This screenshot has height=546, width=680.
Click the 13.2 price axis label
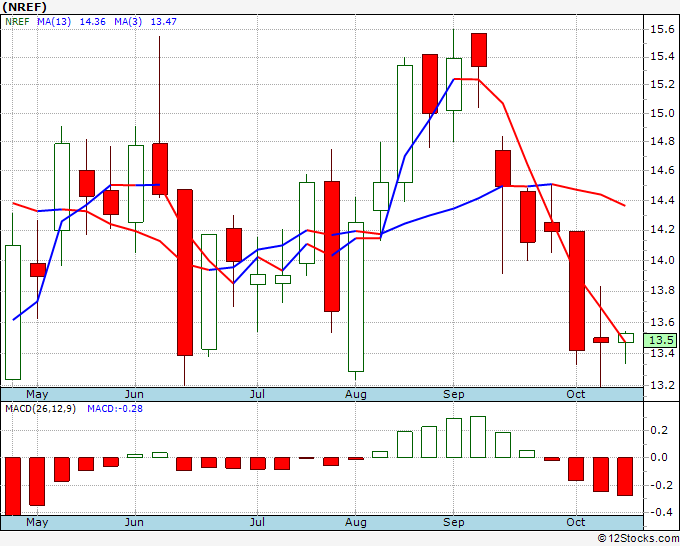coord(662,385)
